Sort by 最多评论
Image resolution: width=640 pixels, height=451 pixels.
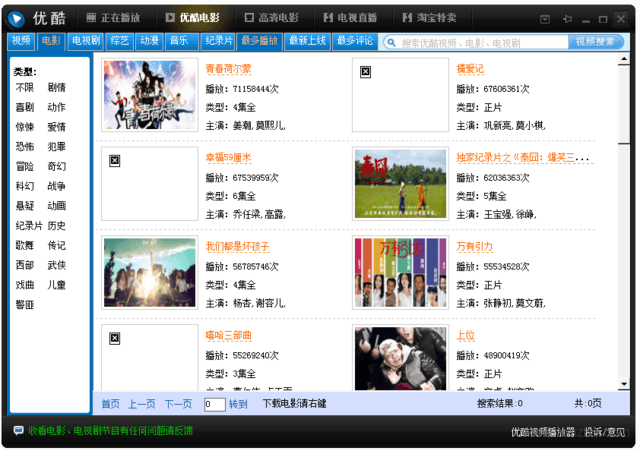pyautogui.click(x=356, y=41)
